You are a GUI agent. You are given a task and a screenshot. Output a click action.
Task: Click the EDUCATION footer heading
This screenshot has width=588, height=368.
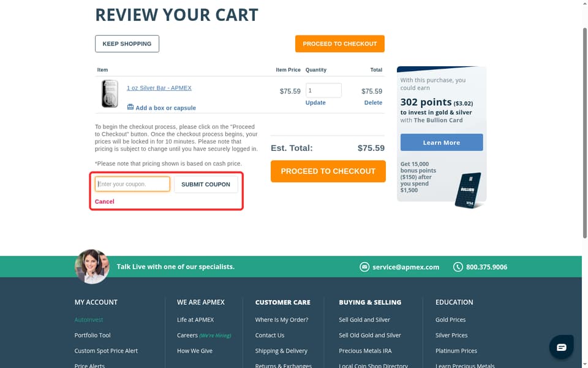click(454, 302)
